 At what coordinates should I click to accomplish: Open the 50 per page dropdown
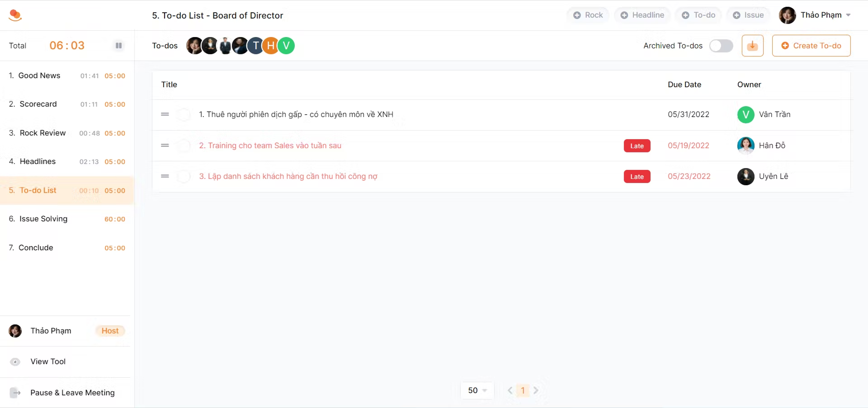click(477, 390)
